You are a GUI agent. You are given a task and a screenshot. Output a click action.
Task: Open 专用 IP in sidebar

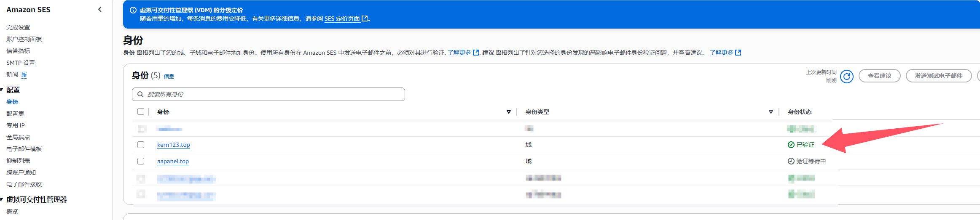pyautogui.click(x=16, y=125)
